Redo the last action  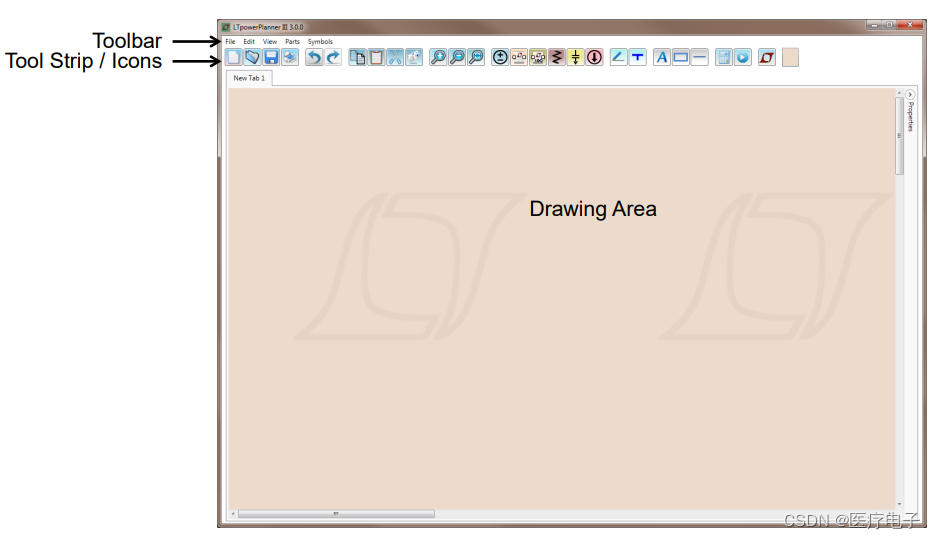pos(333,57)
